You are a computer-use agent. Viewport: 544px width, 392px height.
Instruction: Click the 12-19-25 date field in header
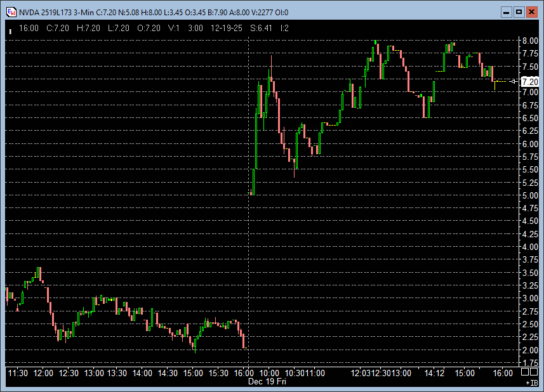click(x=226, y=28)
